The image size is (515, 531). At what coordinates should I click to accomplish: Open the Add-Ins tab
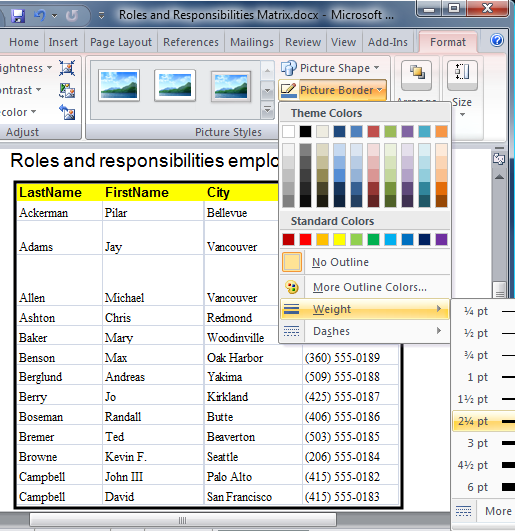388,42
